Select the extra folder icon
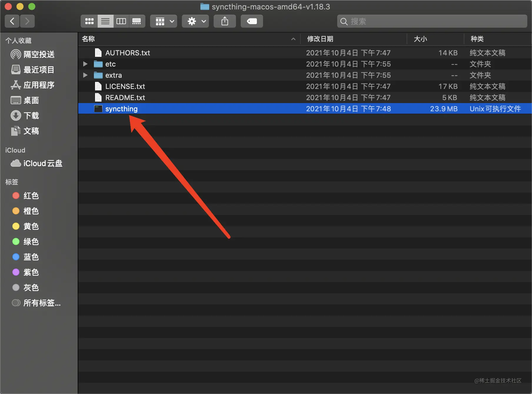The height and width of the screenshot is (394, 532). [98, 75]
